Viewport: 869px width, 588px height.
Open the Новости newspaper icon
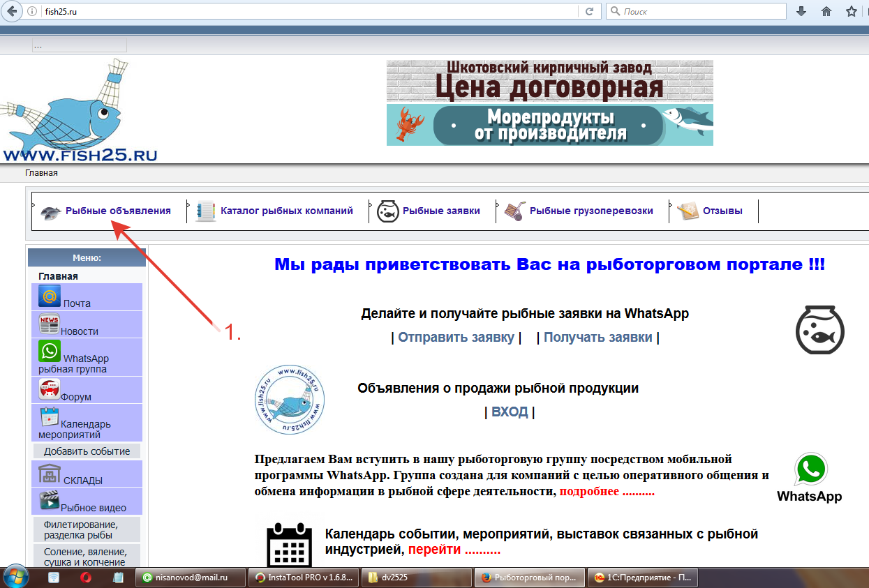[x=49, y=324]
